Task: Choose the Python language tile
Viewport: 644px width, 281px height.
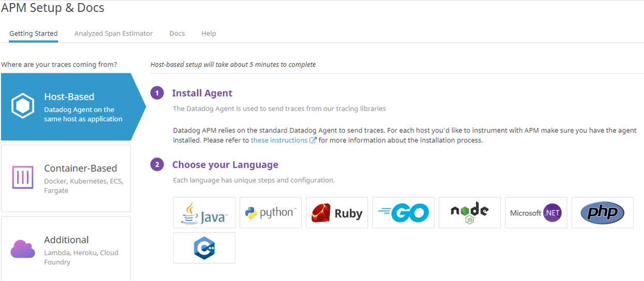Action: click(270, 213)
